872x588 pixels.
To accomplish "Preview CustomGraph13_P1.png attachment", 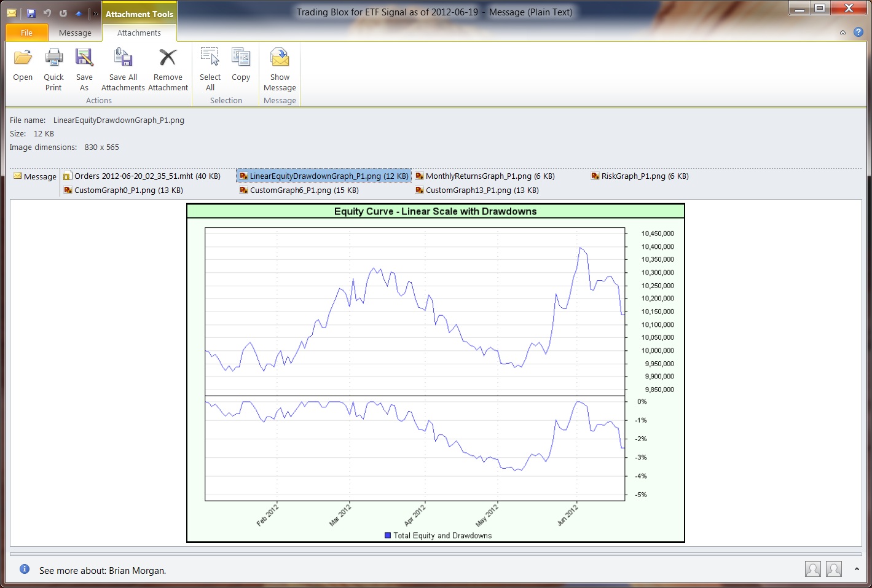I will (477, 190).
